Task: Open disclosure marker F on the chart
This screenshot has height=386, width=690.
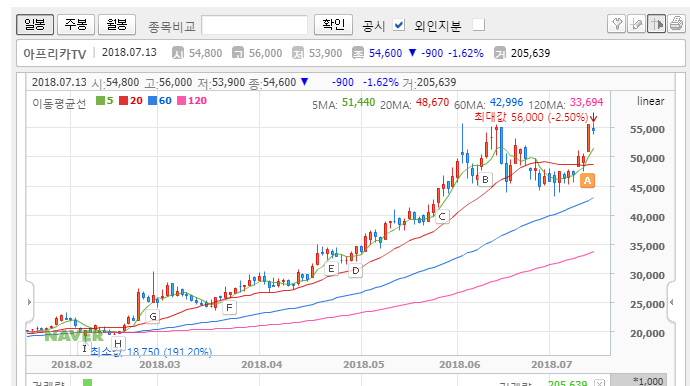Action: [x=229, y=307]
